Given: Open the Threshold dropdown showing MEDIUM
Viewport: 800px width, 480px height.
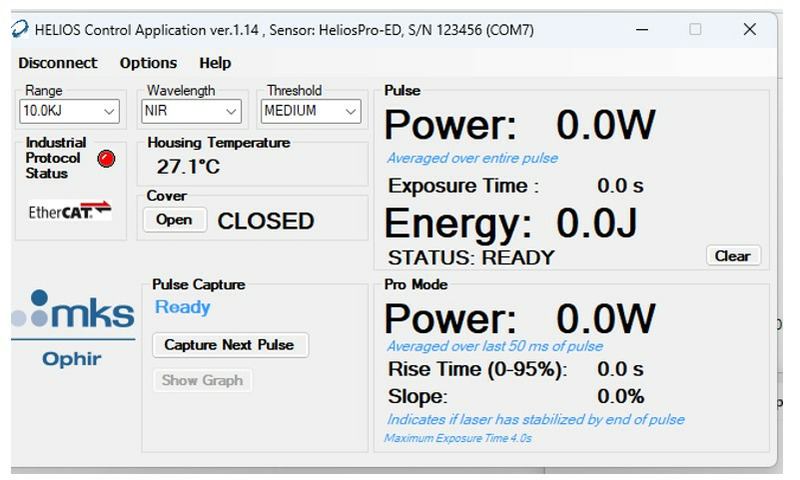Looking at the screenshot, I should pyautogui.click(x=310, y=111).
